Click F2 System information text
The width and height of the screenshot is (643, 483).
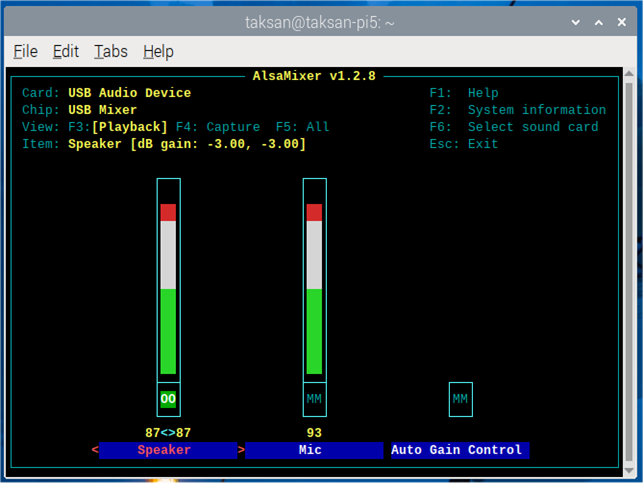coord(518,110)
